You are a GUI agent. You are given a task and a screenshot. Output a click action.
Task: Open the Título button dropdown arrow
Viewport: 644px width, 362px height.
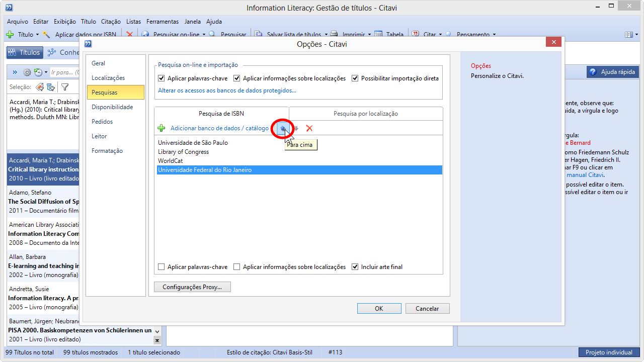point(37,35)
